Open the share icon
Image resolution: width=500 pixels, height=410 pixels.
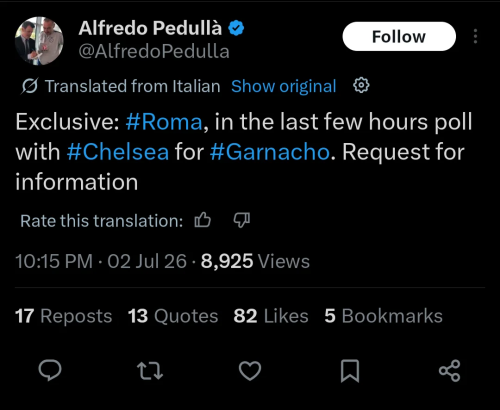450,371
